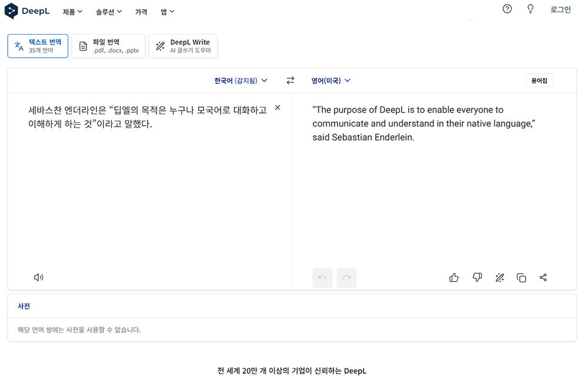This screenshot has height=384, width=588.
Task: Open the 솔루션 menu
Action: tap(109, 11)
